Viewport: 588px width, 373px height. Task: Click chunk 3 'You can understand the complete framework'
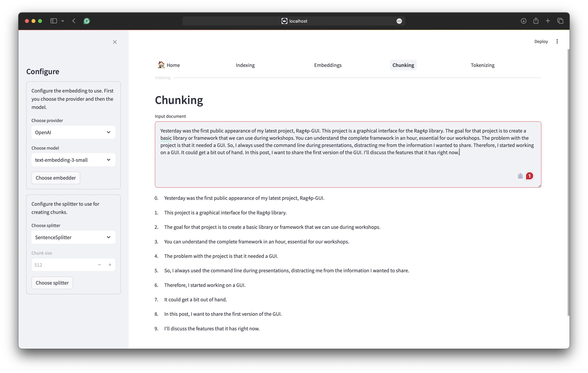pos(257,242)
